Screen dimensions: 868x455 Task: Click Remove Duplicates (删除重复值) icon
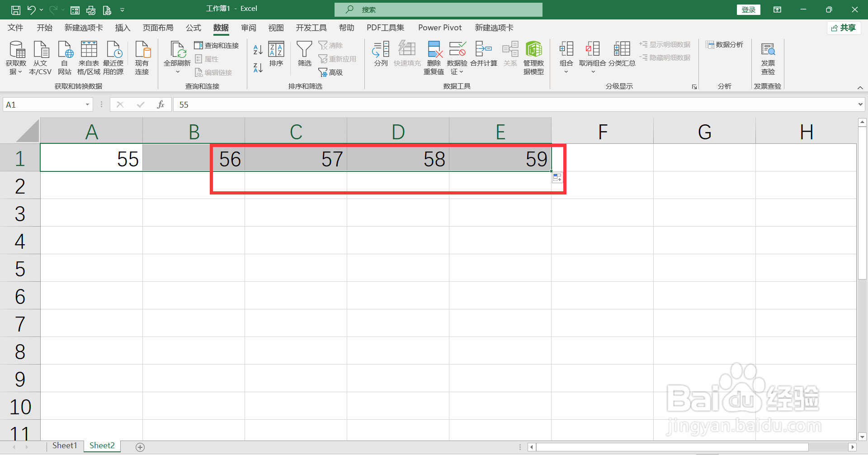[434, 57]
